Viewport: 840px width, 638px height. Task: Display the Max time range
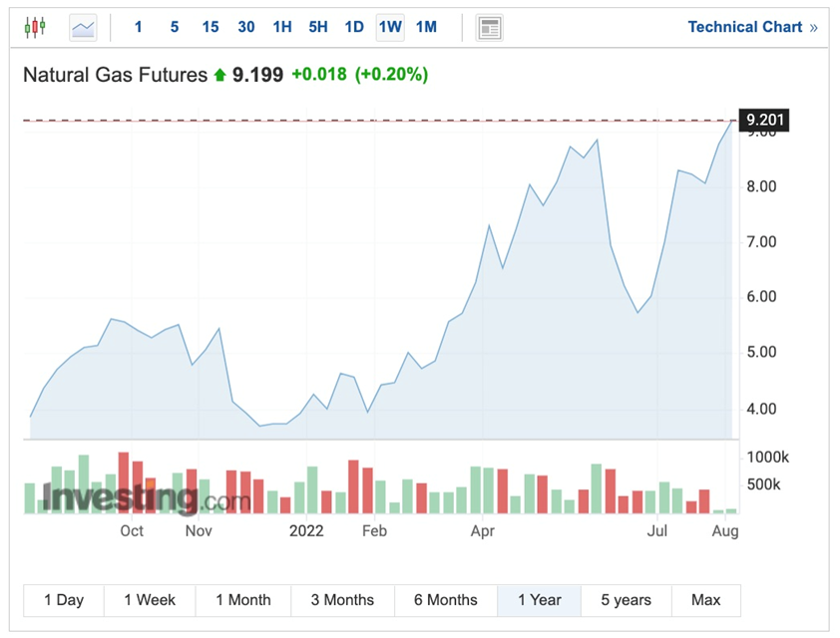pos(705,600)
